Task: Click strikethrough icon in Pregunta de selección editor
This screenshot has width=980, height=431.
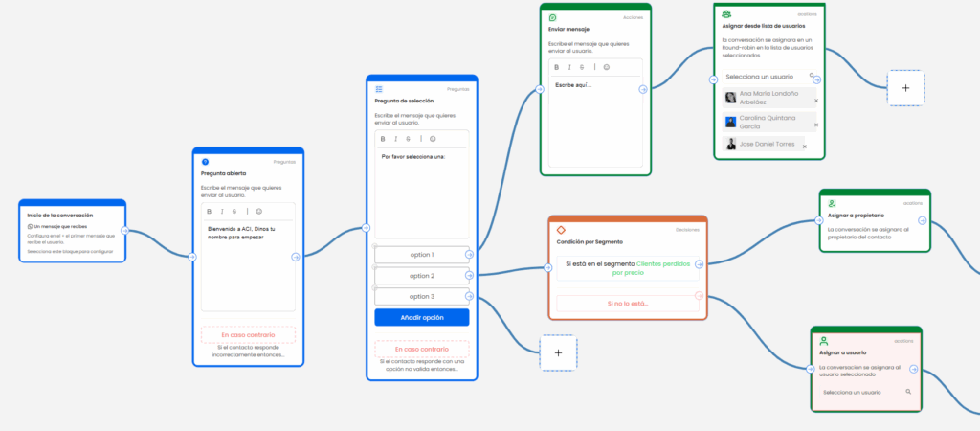Action: point(409,139)
